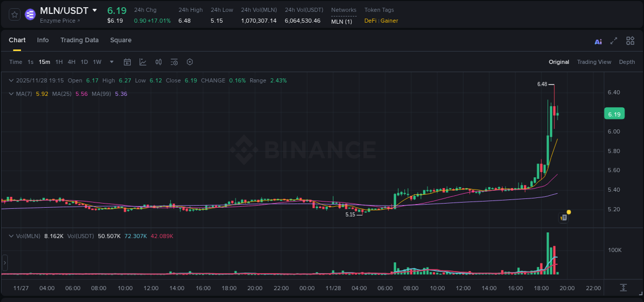
Task: Open the chart settings hexagon icon
Action: tap(190, 61)
